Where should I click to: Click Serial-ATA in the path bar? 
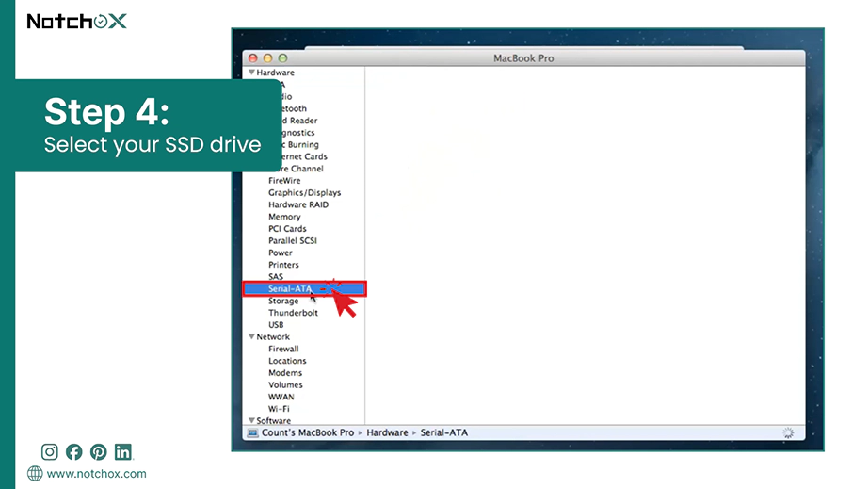pyautogui.click(x=444, y=433)
